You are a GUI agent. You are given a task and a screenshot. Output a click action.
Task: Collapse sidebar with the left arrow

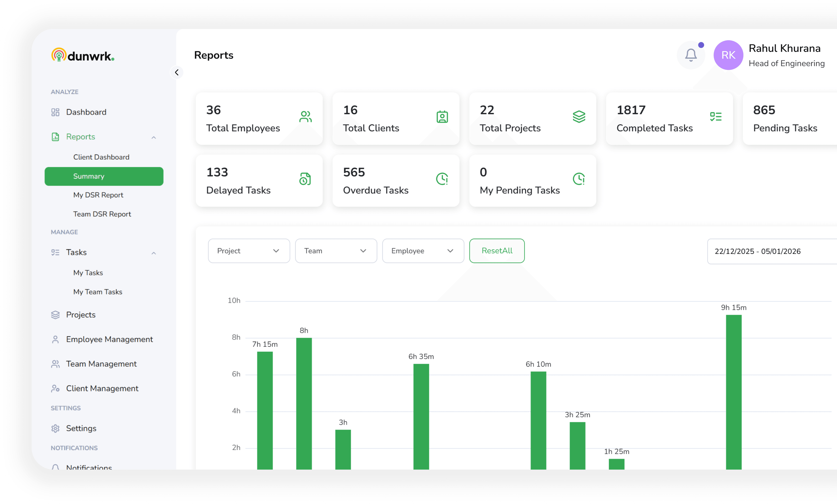coord(177,72)
